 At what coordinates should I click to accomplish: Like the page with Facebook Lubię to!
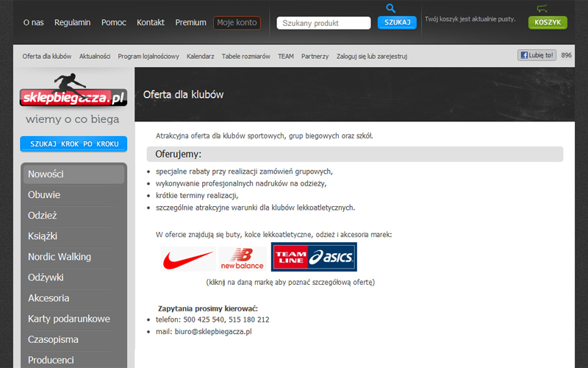click(537, 55)
